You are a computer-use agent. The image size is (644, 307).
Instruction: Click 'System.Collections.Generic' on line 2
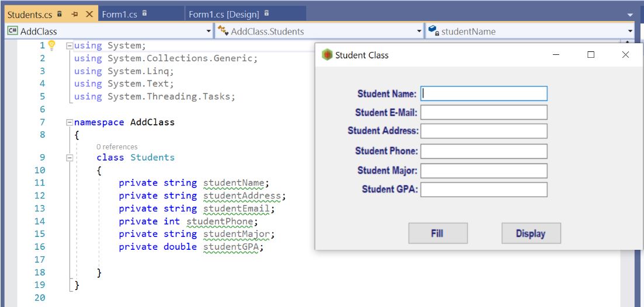pos(180,58)
